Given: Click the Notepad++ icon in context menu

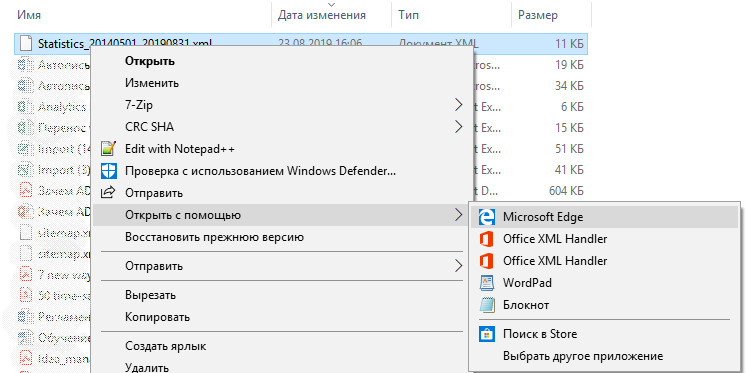Looking at the screenshot, I should pyautogui.click(x=109, y=149).
